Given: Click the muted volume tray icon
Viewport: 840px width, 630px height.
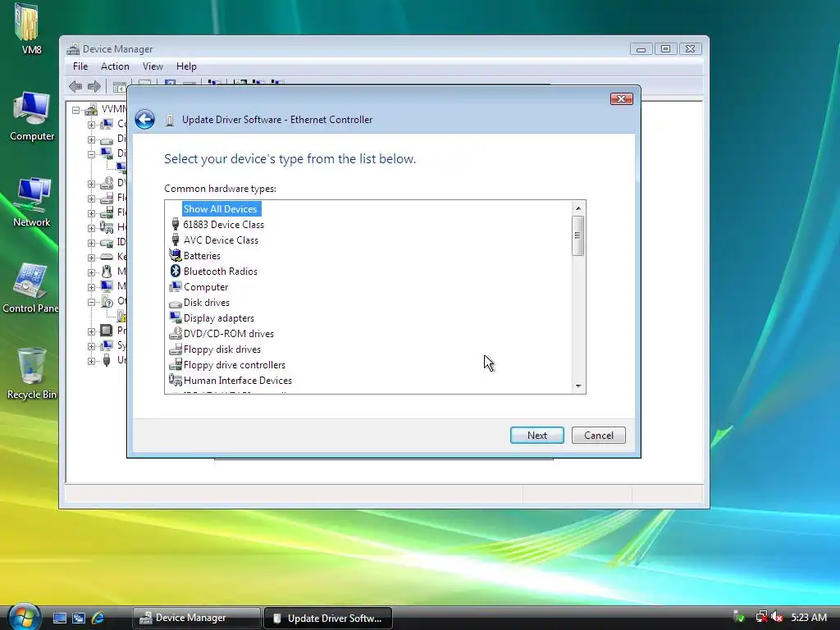Looking at the screenshot, I should (777, 617).
